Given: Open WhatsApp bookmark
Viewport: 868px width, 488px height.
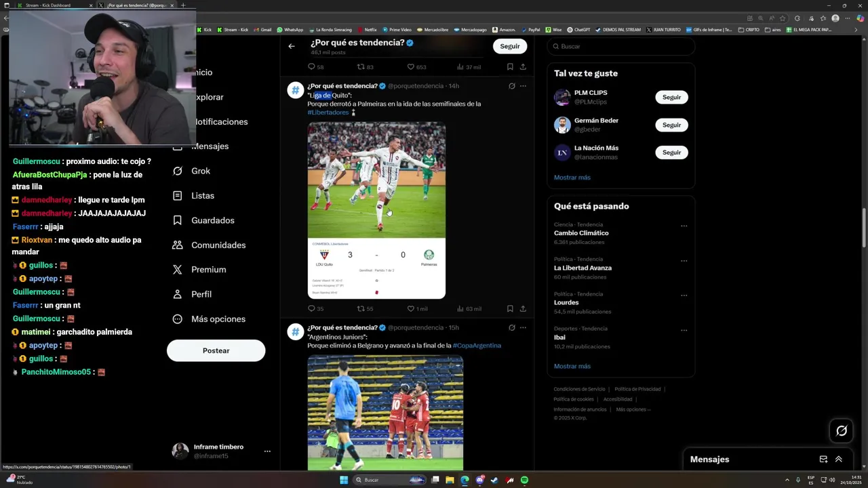Looking at the screenshot, I should click(x=290, y=30).
